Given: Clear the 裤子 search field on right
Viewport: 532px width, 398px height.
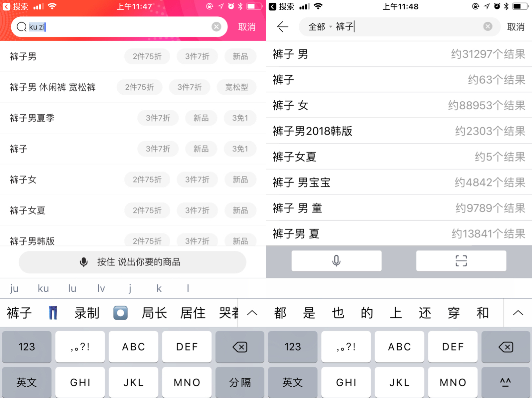Looking at the screenshot, I should pyautogui.click(x=488, y=27).
